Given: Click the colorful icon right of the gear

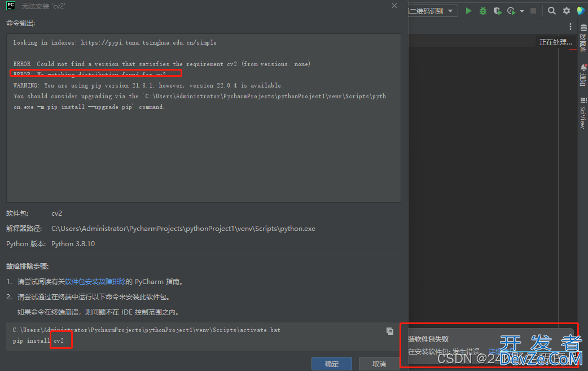Looking at the screenshot, I should point(581,11).
